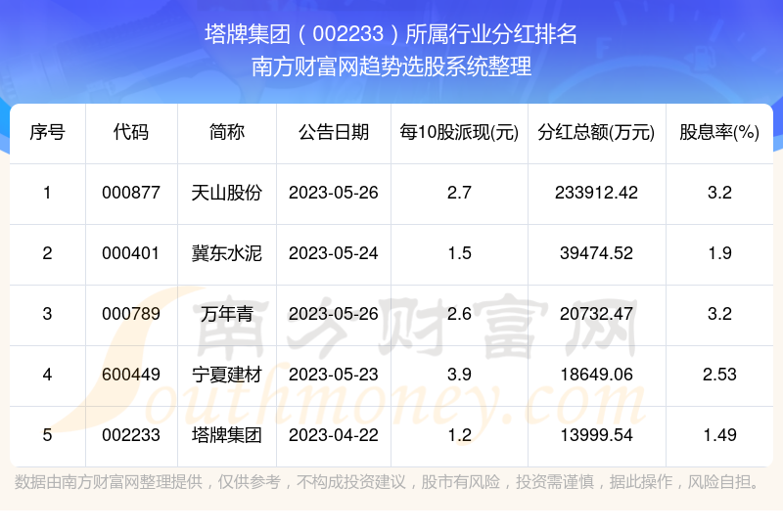The image size is (783, 532).
Task: Click rank number 3
Action: point(47,314)
